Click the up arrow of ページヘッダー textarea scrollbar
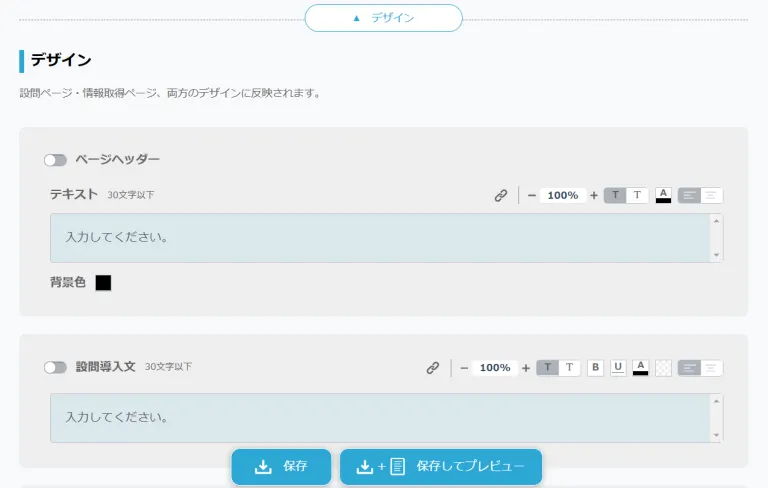The width and height of the screenshot is (768, 488). click(716, 221)
